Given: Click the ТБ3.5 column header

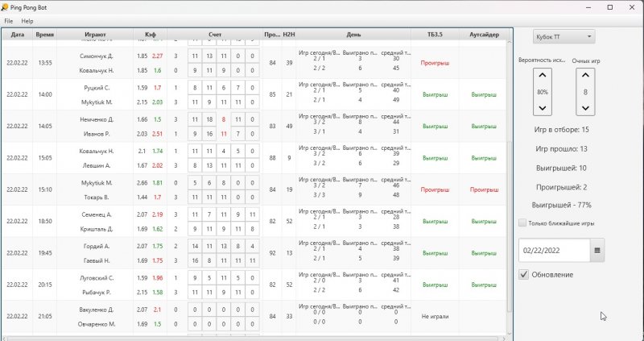Looking at the screenshot, I should coord(435,35).
